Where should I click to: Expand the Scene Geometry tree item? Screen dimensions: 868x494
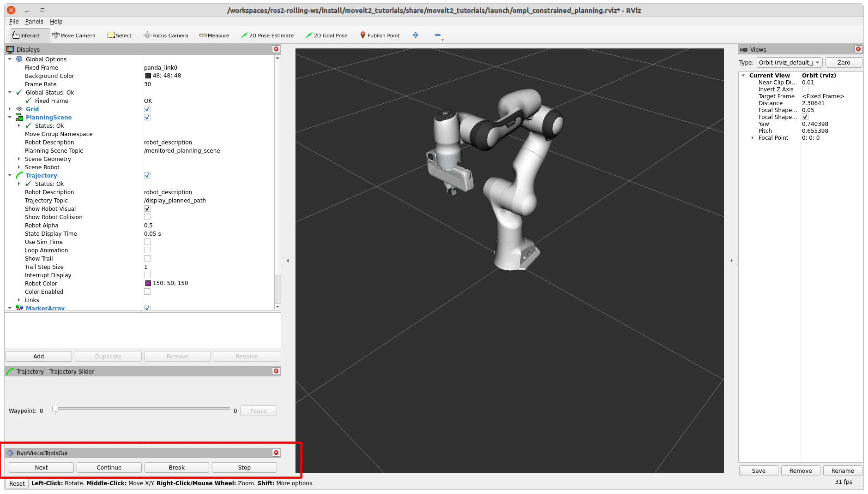tap(19, 159)
